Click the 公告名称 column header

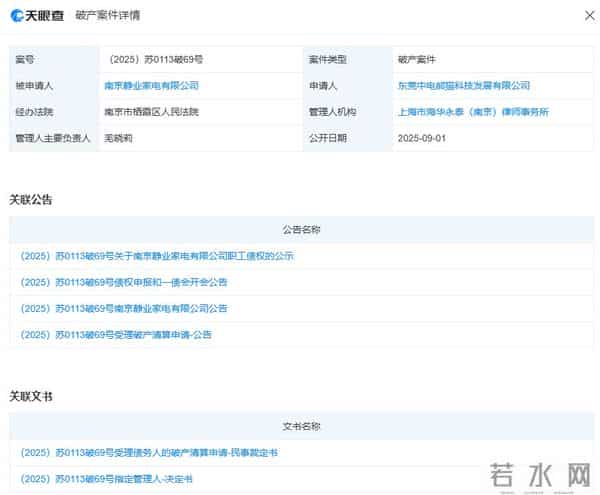(x=301, y=229)
